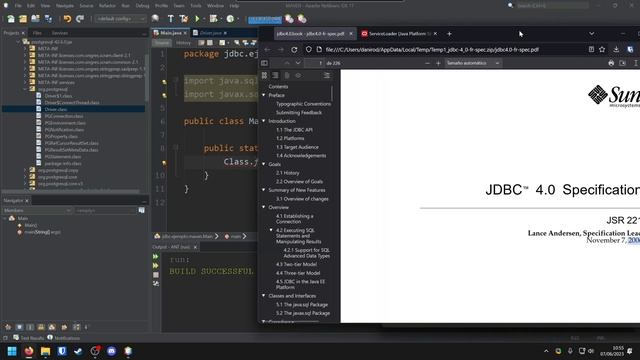This screenshot has width=640, height=360.
Task: Reload the PDF page in Firefox
Action: (x=294, y=49)
